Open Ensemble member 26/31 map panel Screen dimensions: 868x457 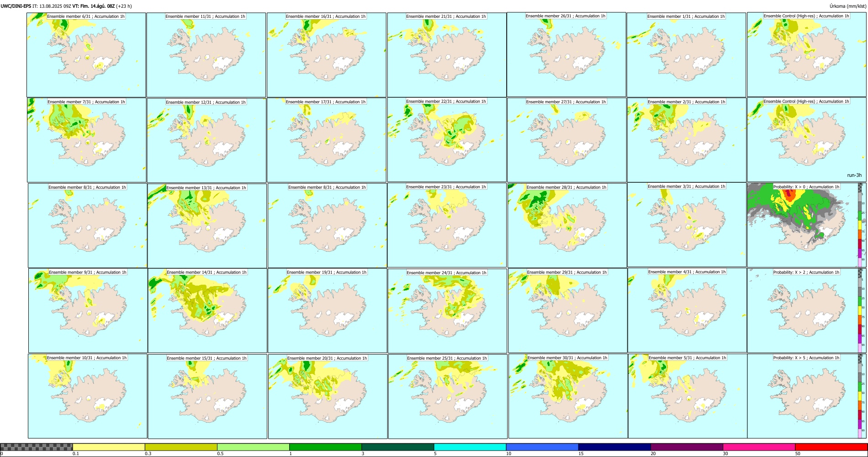coord(566,54)
